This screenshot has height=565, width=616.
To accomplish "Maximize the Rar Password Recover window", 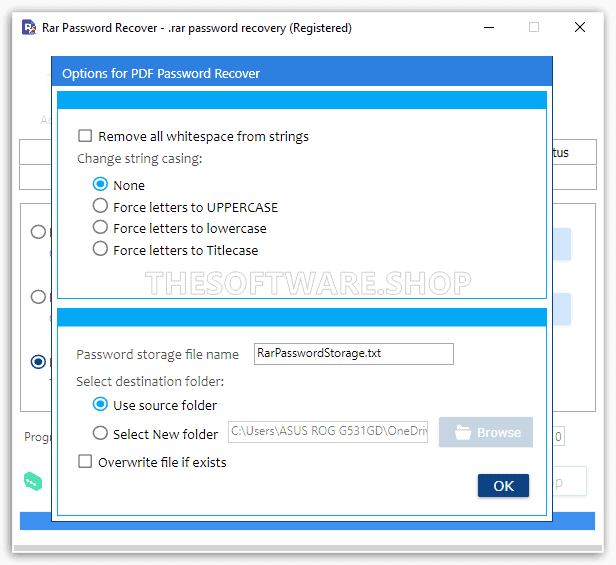I will (534, 28).
